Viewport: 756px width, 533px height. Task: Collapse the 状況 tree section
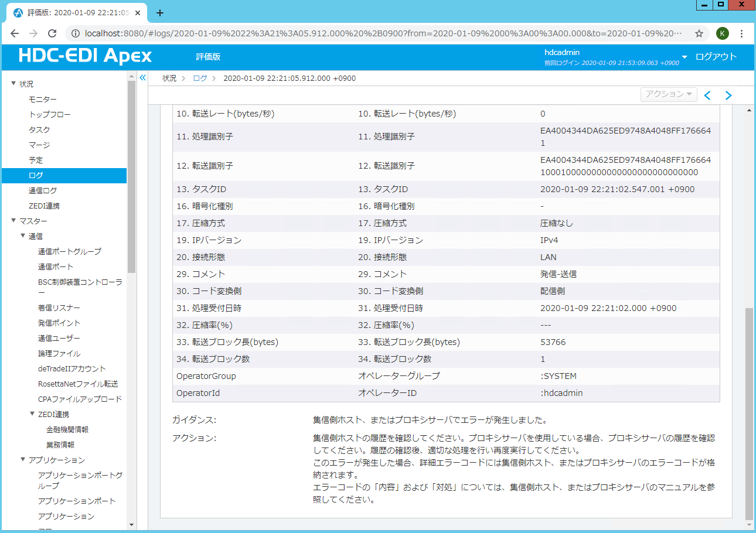pos(13,84)
